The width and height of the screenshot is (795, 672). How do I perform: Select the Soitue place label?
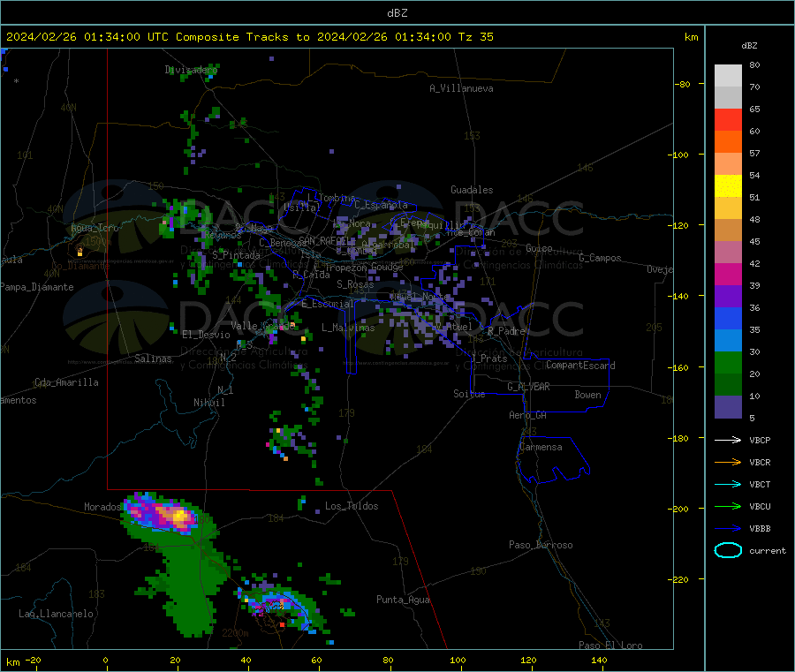tap(469, 394)
